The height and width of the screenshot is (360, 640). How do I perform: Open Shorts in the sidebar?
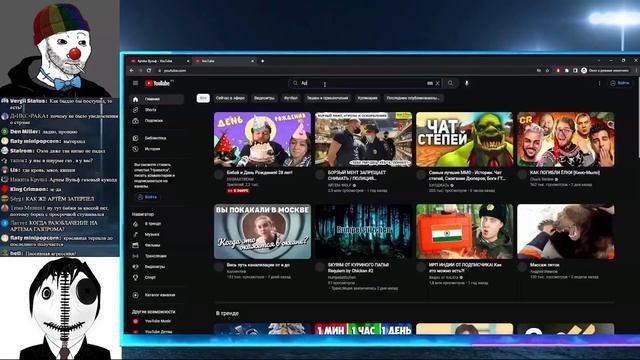click(x=157, y=110)
